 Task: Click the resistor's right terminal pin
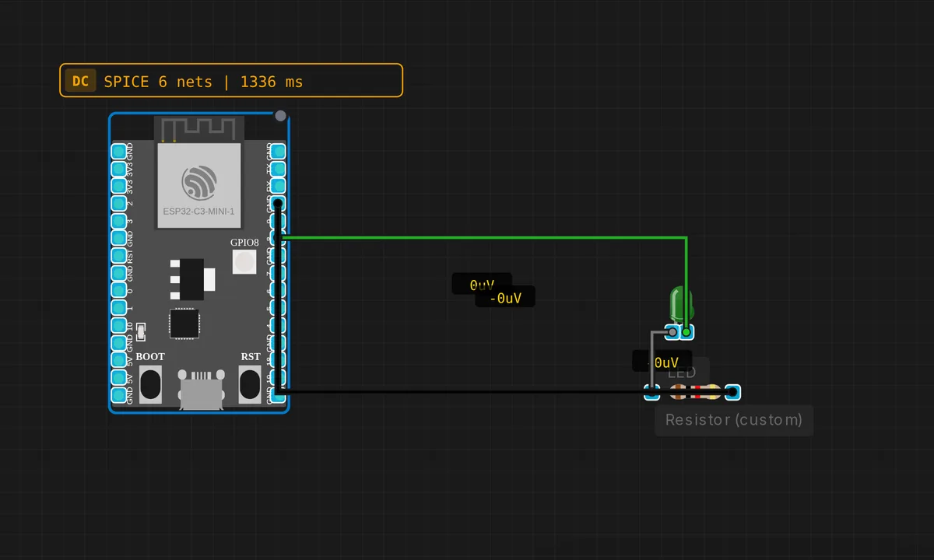[x=732, y=393]
